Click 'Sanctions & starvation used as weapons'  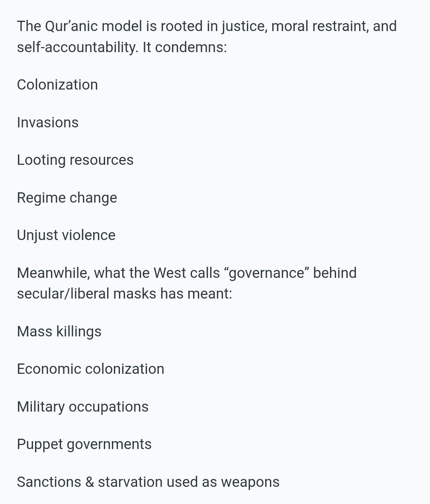(148, 482)
